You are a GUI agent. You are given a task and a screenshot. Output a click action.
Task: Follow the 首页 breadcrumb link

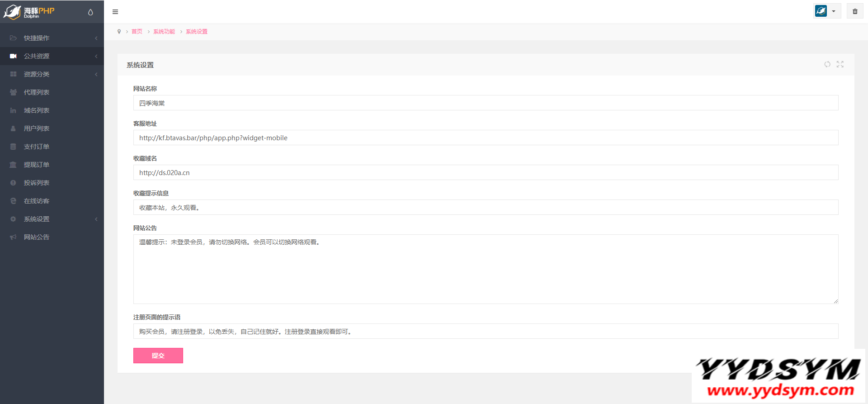tap(137, 32)
